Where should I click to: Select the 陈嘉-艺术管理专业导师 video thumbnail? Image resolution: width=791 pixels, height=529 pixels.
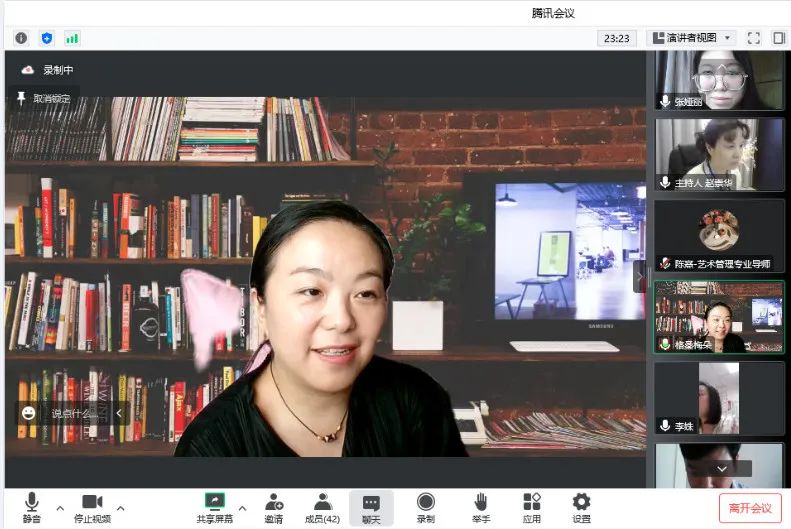tap(719, 236)
